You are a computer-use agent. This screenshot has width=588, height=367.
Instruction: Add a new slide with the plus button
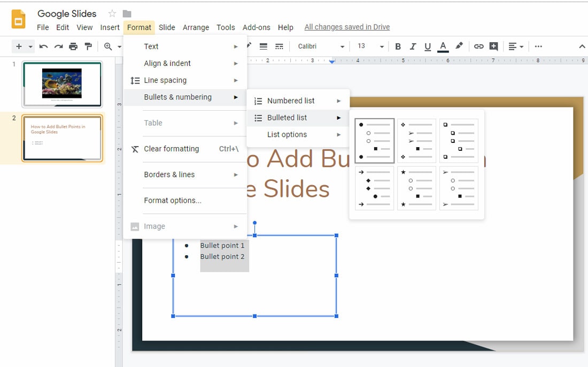click(19, 47)
